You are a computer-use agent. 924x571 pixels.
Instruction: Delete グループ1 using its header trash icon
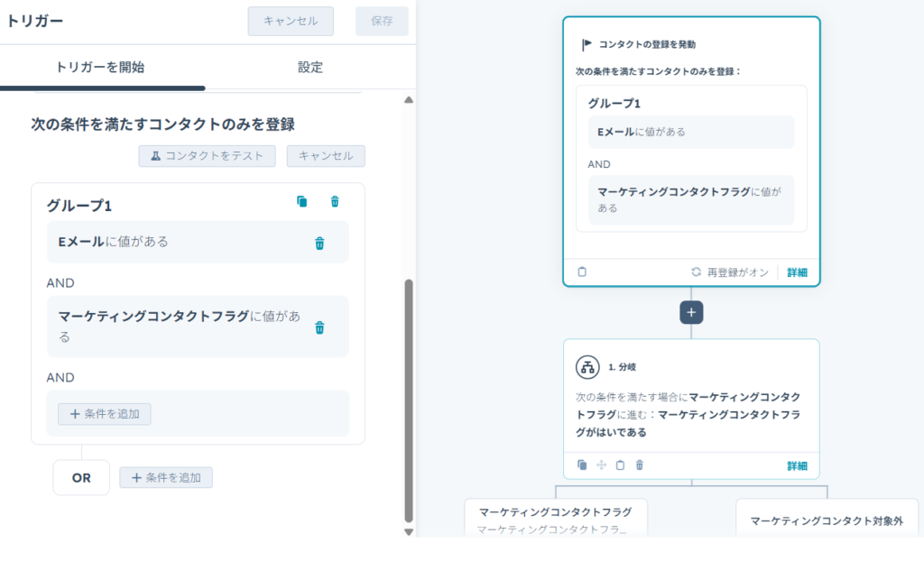(335, 202)
